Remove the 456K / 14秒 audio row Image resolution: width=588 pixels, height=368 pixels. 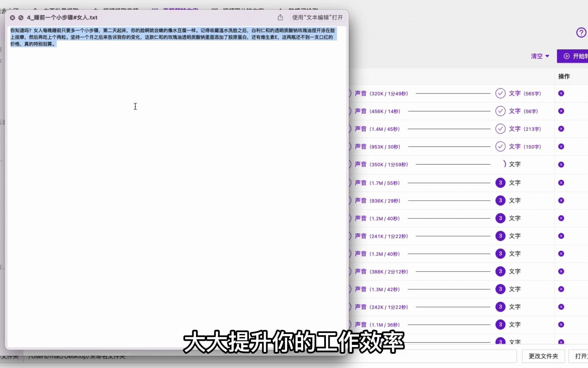coord(561,111)
